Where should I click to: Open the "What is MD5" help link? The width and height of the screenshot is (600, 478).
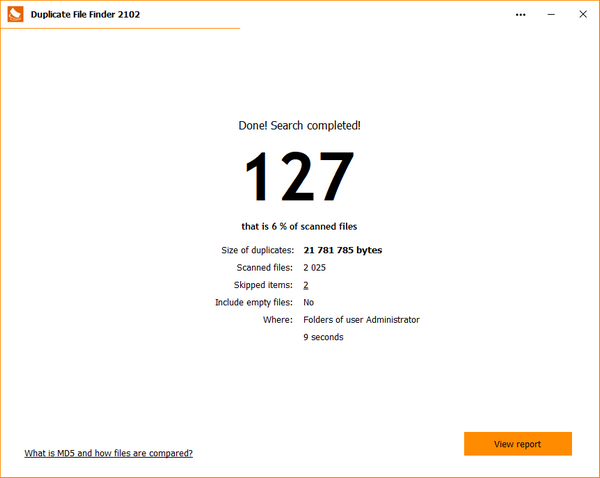click(x=108, y=453)
